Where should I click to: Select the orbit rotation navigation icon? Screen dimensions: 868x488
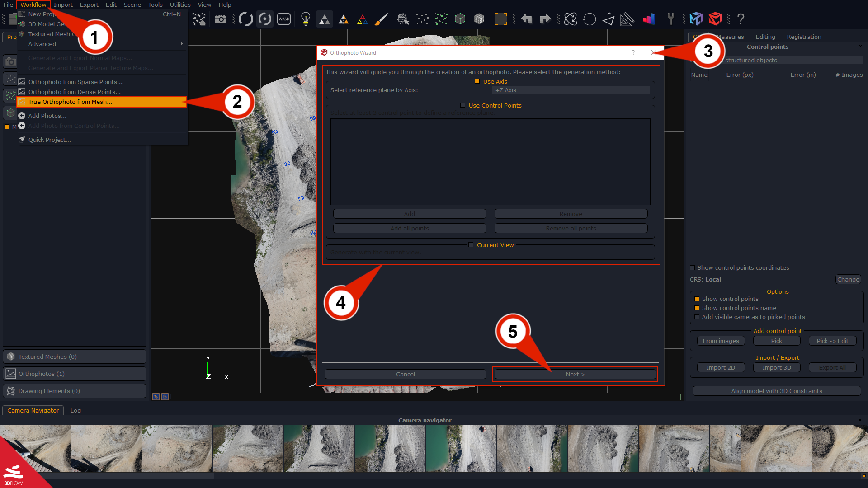coord(246,19)
